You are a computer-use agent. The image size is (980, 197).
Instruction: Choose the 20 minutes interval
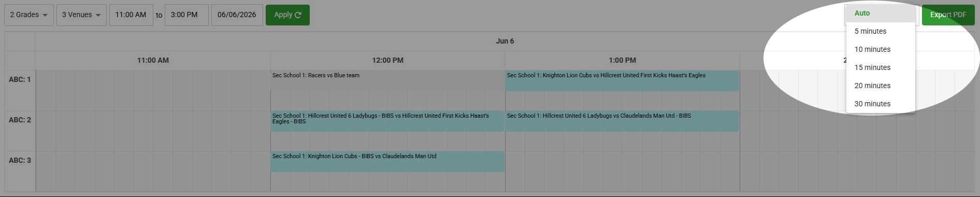[881, 86]
